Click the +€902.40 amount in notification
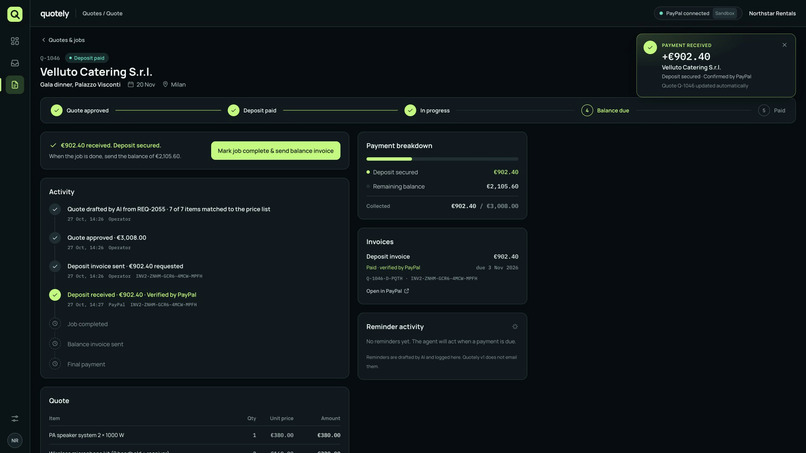Image resolution: width=806 pixels, height=453 pixels. (x=686, y=57)
